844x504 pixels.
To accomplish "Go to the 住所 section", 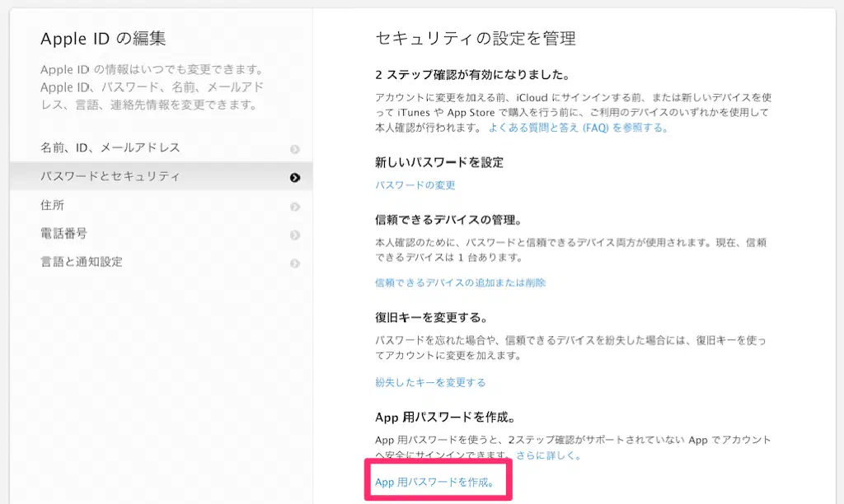I will [x=53, y=205].
